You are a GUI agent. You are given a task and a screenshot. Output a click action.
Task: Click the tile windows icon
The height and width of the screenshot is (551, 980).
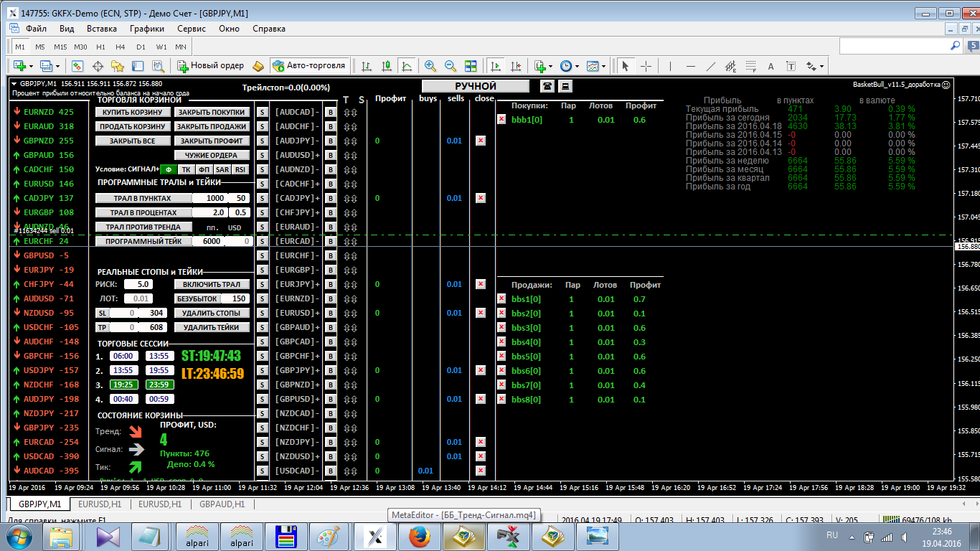click(471, 65)
